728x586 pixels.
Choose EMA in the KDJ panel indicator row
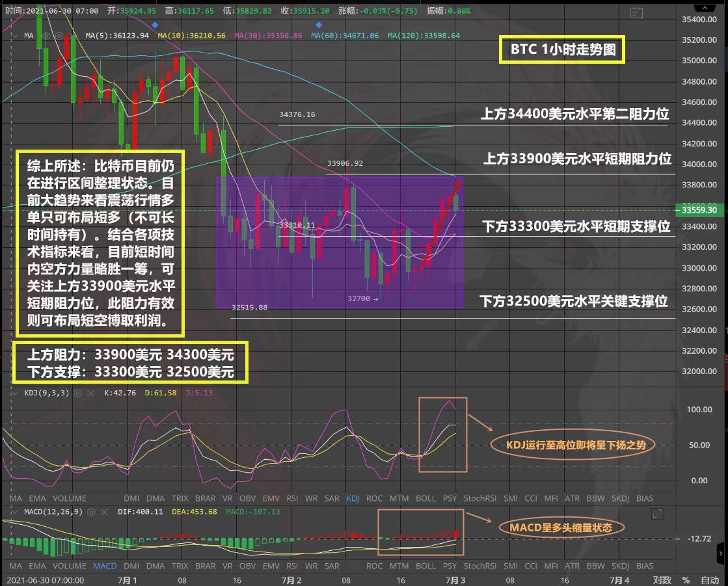[37, 498]
